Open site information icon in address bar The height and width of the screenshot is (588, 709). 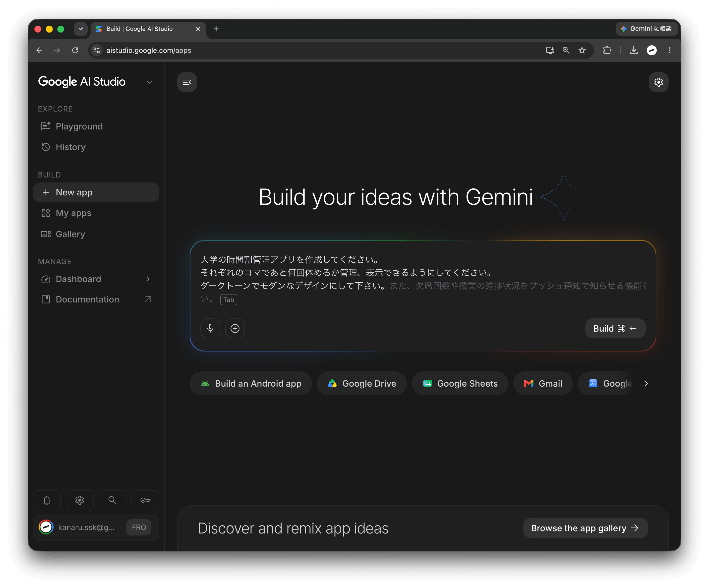point(97,50)
